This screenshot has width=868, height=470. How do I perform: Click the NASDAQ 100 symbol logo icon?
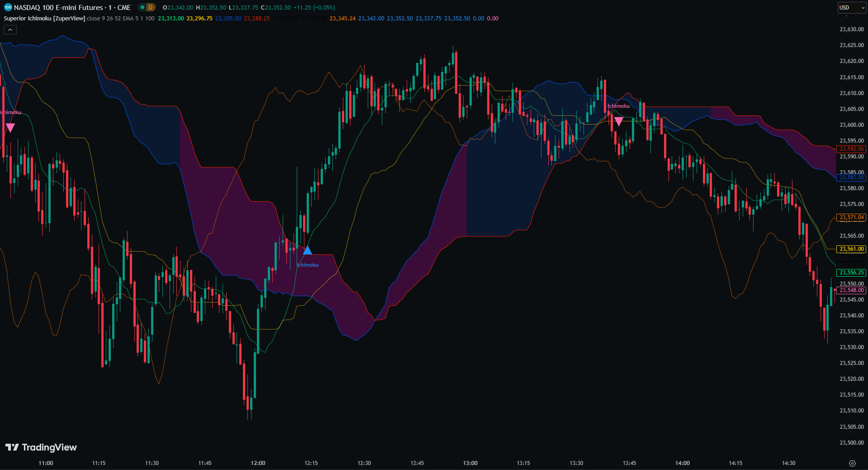click(x=8, y=7)
